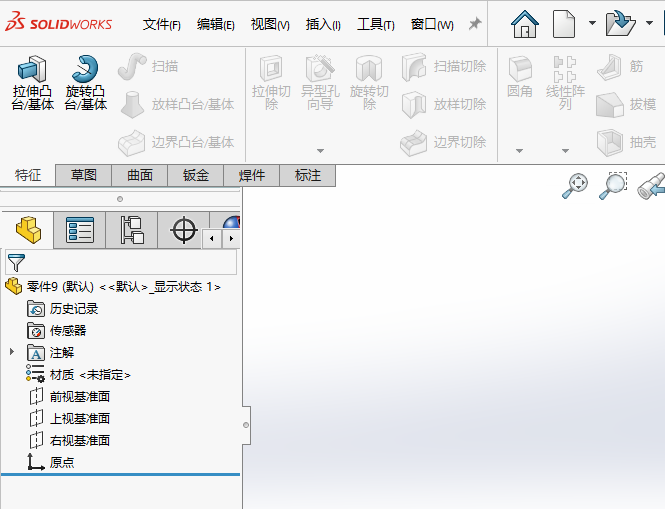Open the DisplayManager sphere tab

(x=231, y=222)
